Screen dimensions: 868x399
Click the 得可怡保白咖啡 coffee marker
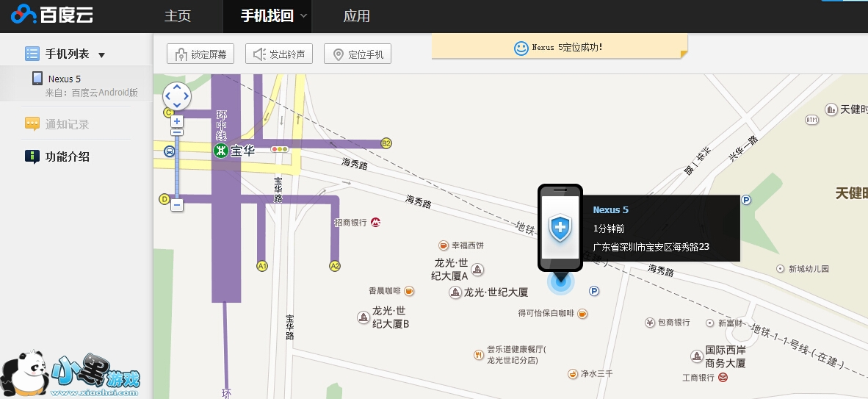point(582,314)
